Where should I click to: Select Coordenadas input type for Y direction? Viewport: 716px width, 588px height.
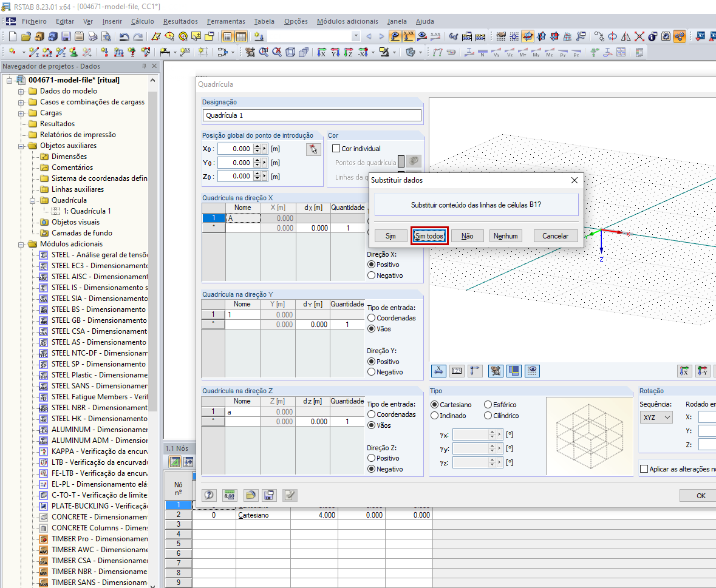(371, 318)
